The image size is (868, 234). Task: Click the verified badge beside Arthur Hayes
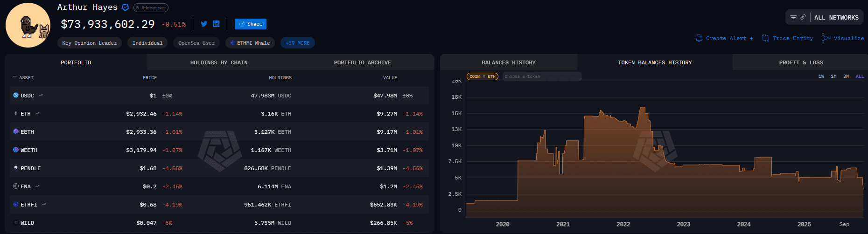[x=125, y=7]
